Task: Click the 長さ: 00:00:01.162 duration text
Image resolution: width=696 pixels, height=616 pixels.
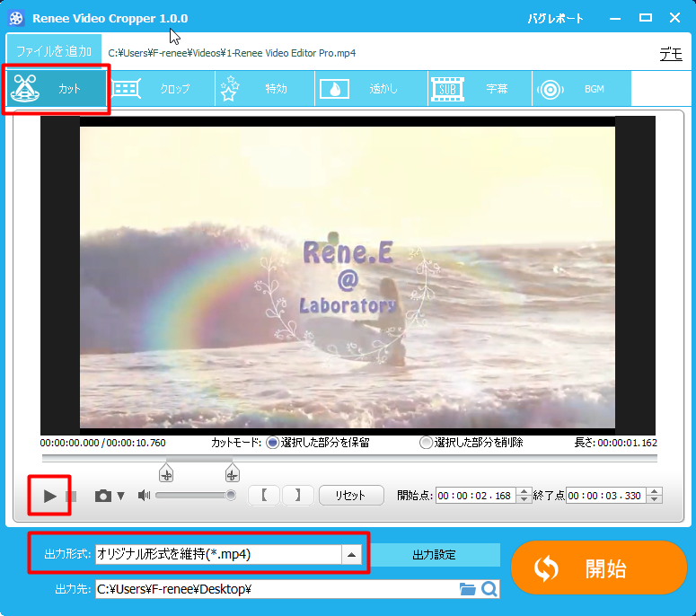Action: coord(616,443)
